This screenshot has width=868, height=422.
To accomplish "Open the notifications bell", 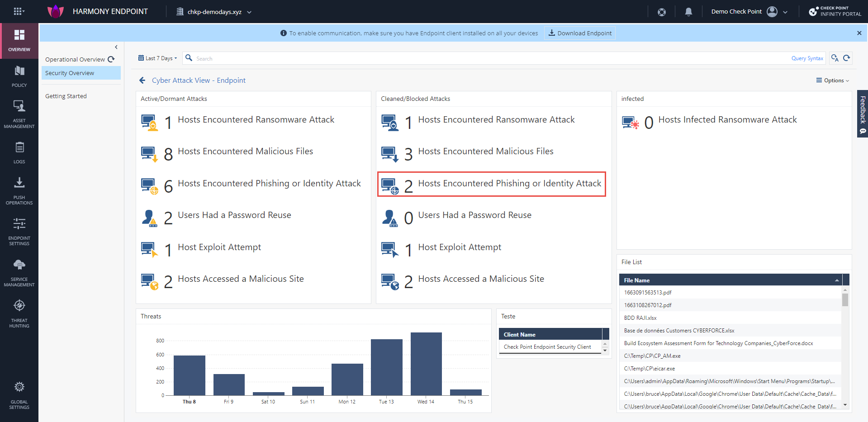I will (688, 12).
